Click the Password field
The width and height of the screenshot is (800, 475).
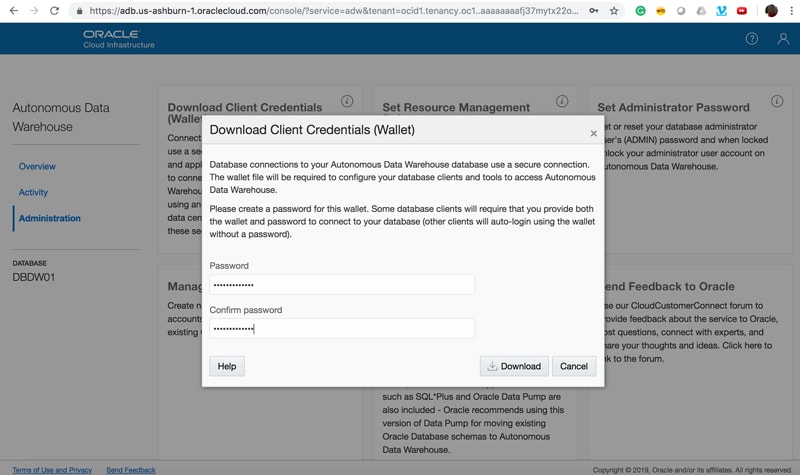click(342, 285)
